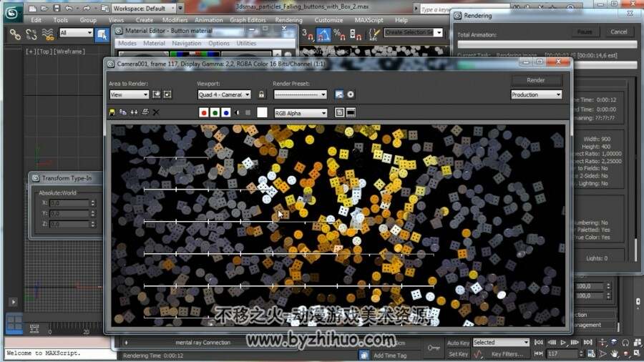Click the MAXScript listener Welcome field
644x362 pixels.
(x=60, y=353)
